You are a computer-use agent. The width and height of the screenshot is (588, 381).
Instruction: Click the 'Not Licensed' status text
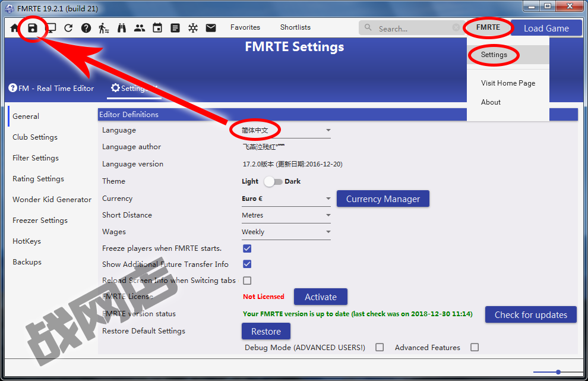coord(264,297)
